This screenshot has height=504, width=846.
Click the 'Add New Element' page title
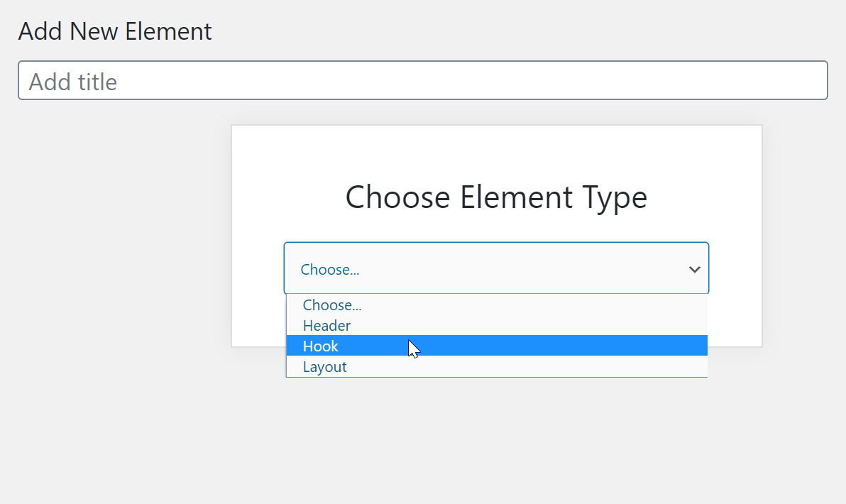click(x=115, y=31)
